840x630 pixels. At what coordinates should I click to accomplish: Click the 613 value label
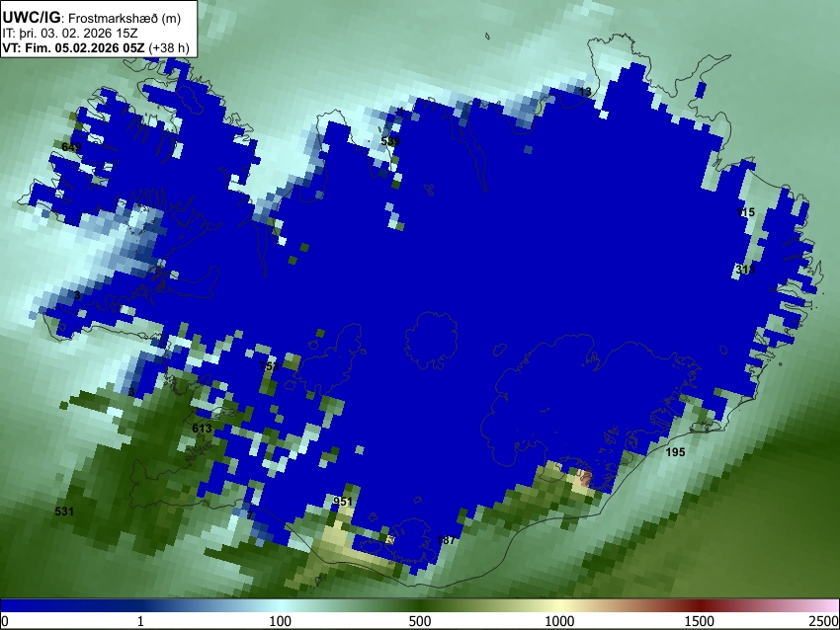pyautogui.click(x=202, y=429)
